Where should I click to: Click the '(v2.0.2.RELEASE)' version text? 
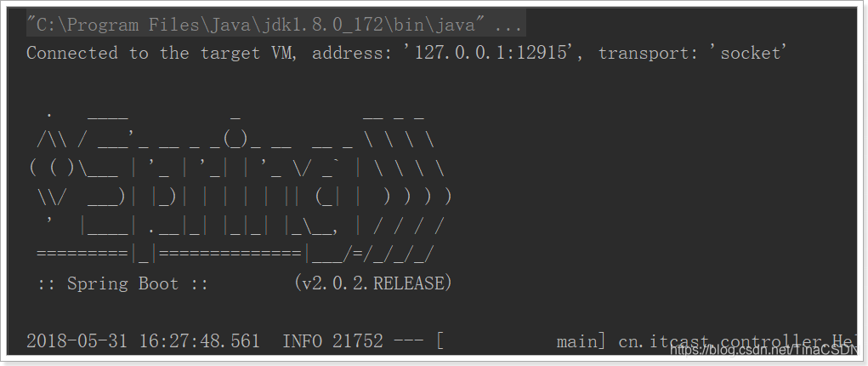(x=373, y=283)
